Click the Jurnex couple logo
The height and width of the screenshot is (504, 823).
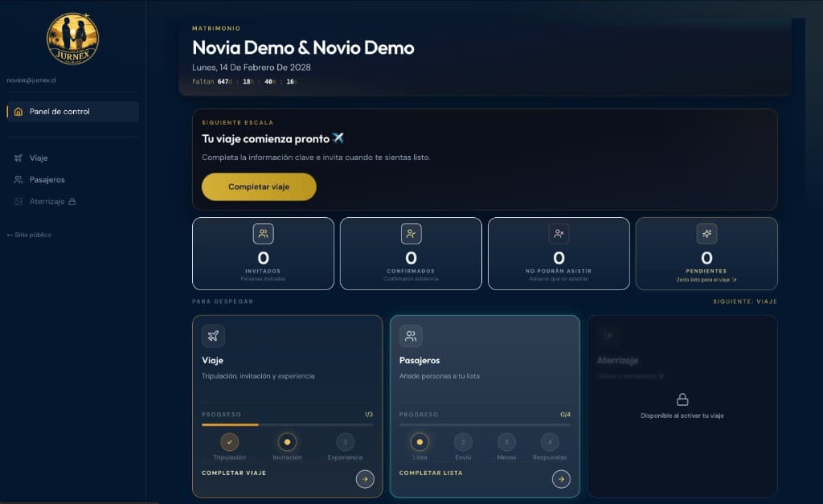click(x=72, y=39)
